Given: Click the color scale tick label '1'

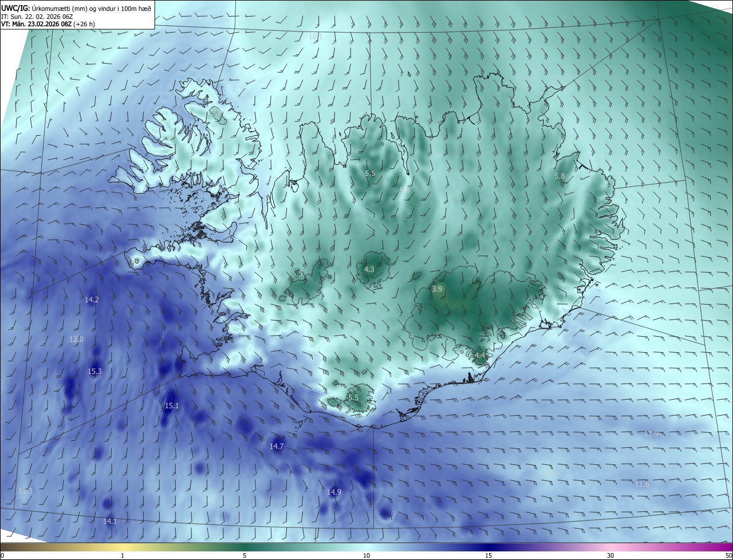Looking at the screenshot, I should pos(123,555).
